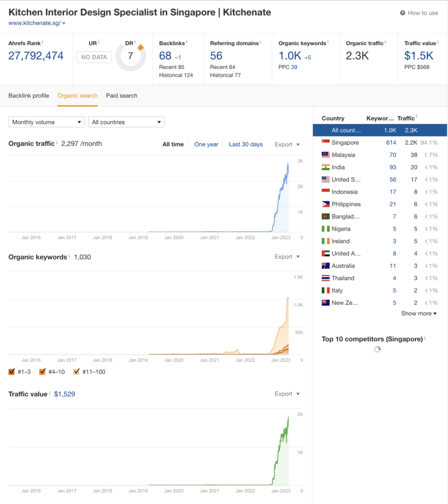Switch to the Paid search tab
This screenshot has height=504, width=448.
pyautogui.click(x=122, y=96)
